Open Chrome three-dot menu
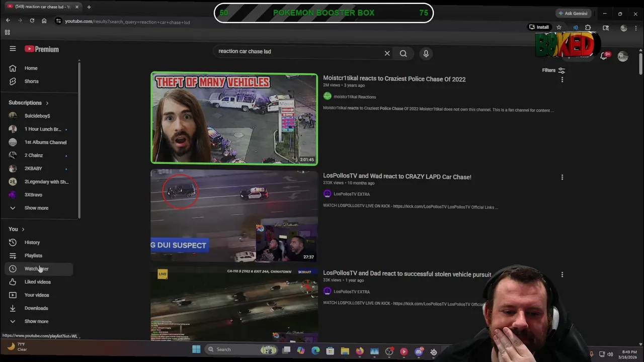The width and height of the screenshot is (644, 362). click(636, 28)
